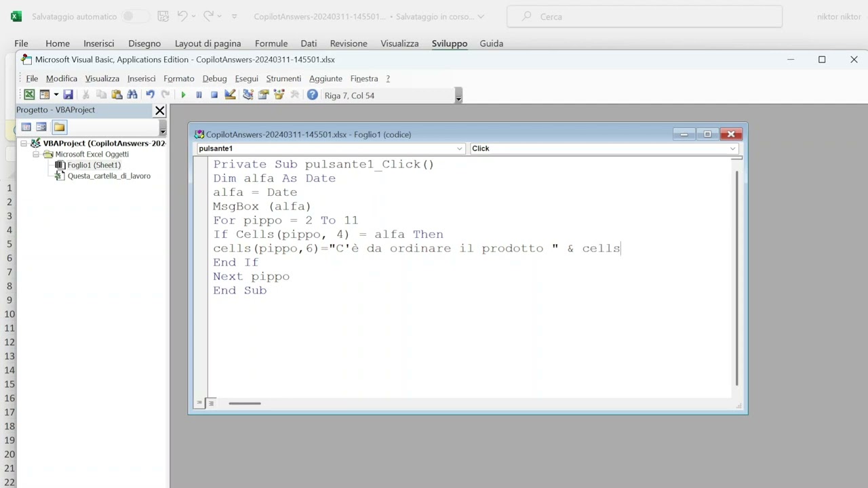The width and height of the screenshot is (868, 488).
Task: Click the Toolbox icon in VBA toolbar
Action: 295,95
